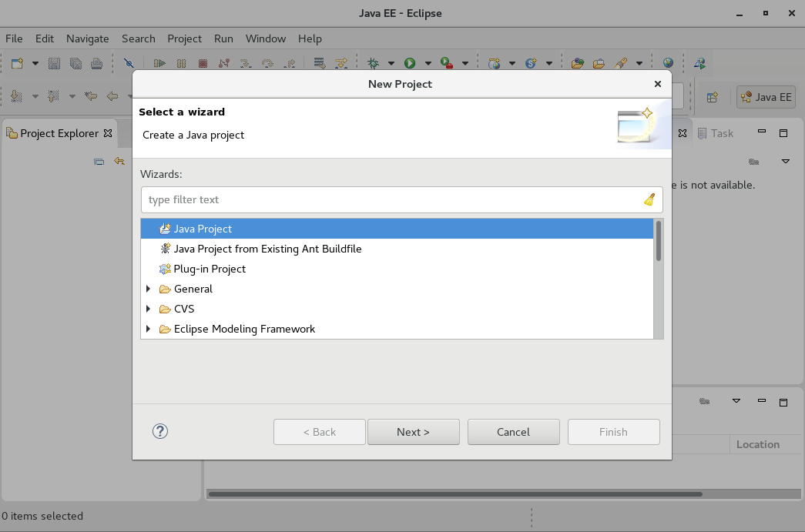Screen dimensions: 805x532
Task: Click the Next Annotation icon
Action: coord(16,96)
